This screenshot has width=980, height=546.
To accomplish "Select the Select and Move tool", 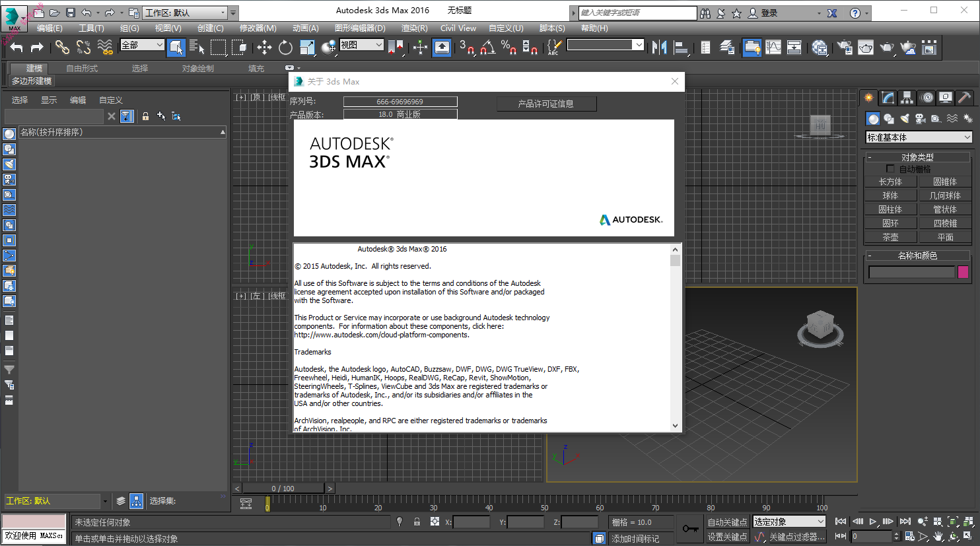I will (x=264, y=47).
